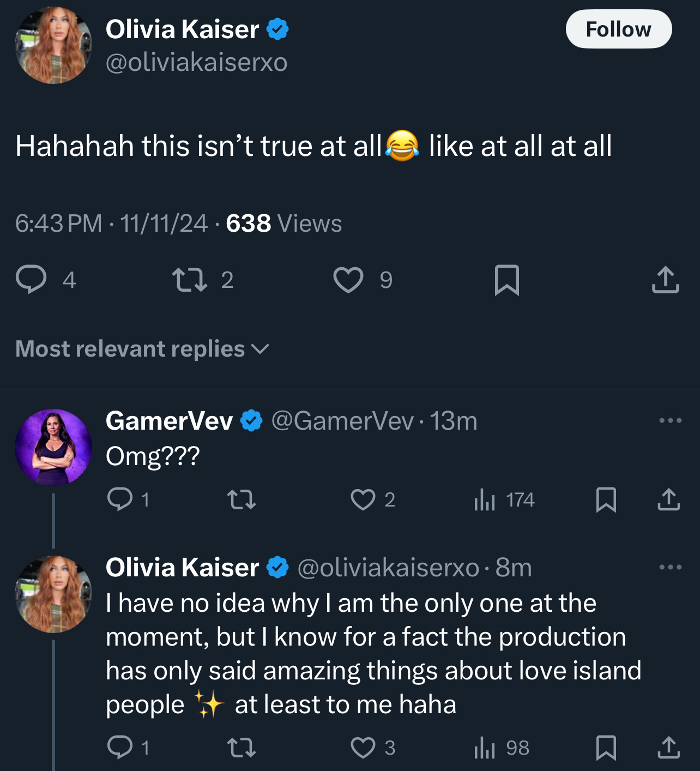
Task: Open @GamerVev profile handle link
Action: tap(342, 421)
